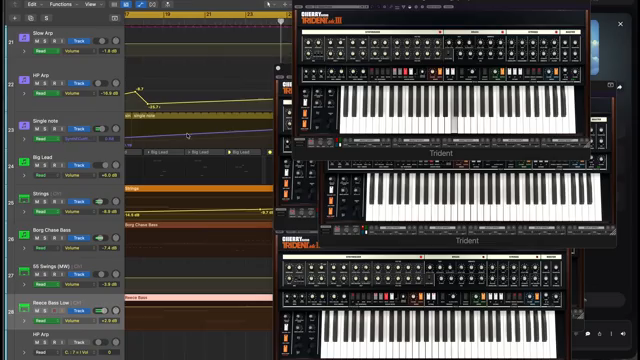Click the Track button on Big Lead
The image size is (640, 360).
79,165
